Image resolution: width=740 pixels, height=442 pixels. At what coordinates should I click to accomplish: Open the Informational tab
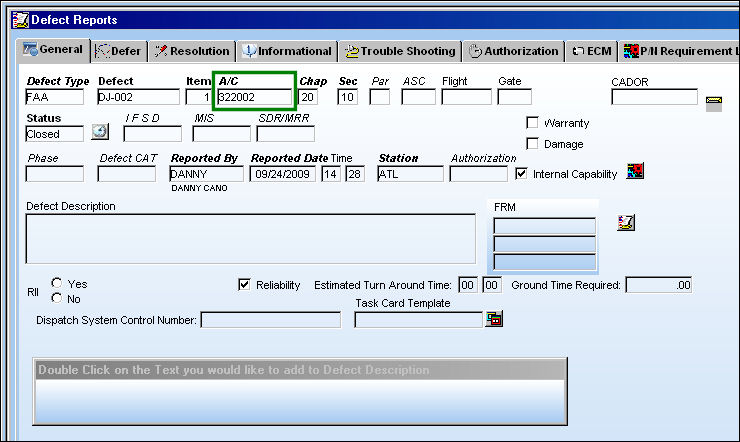(287, 51)
